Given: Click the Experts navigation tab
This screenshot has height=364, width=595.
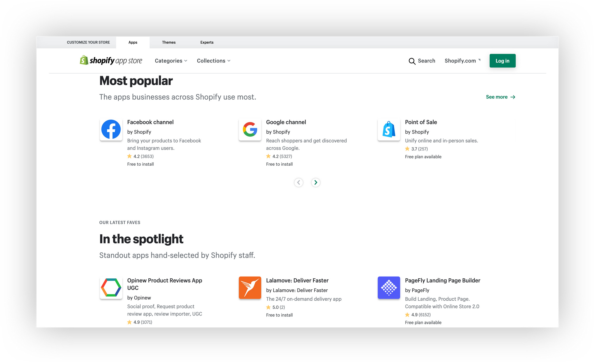Looking at the screenshot, I should (x=206, y=42).
